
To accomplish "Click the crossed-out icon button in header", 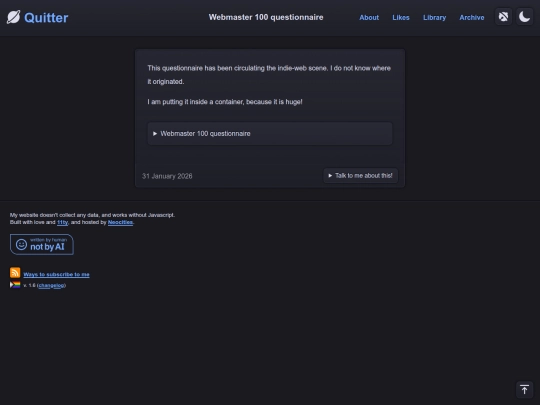I will [503, 17].
